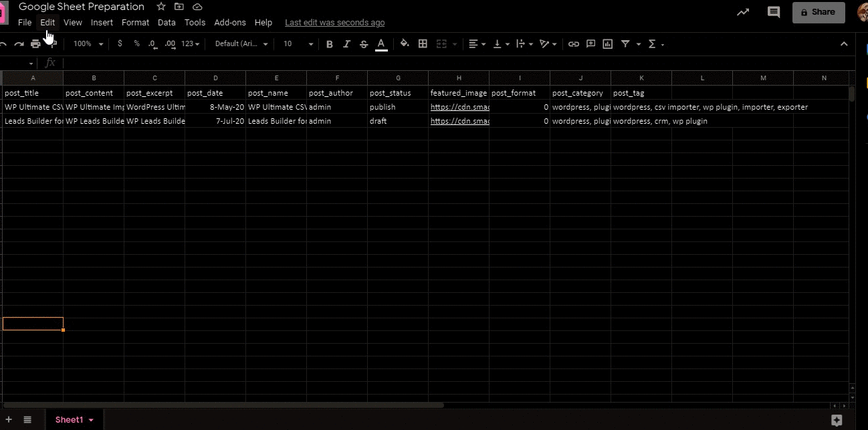Open the Edit menu

[47, 22]
